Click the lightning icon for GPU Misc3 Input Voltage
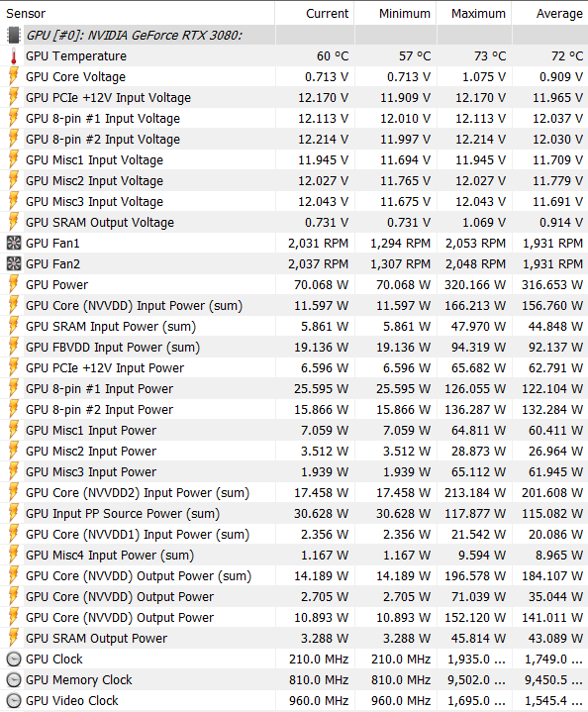Image resolution: width=588 pixels, height=712 pixels. point(14,202)
